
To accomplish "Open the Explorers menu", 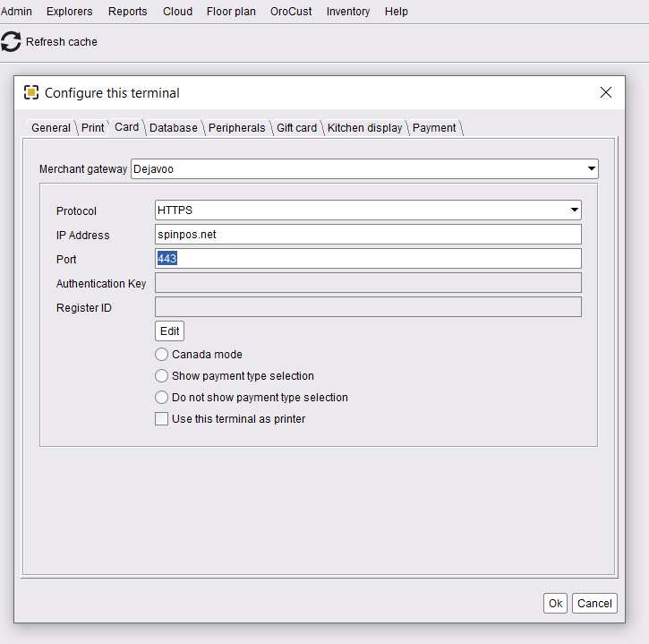I will [70, 12].
